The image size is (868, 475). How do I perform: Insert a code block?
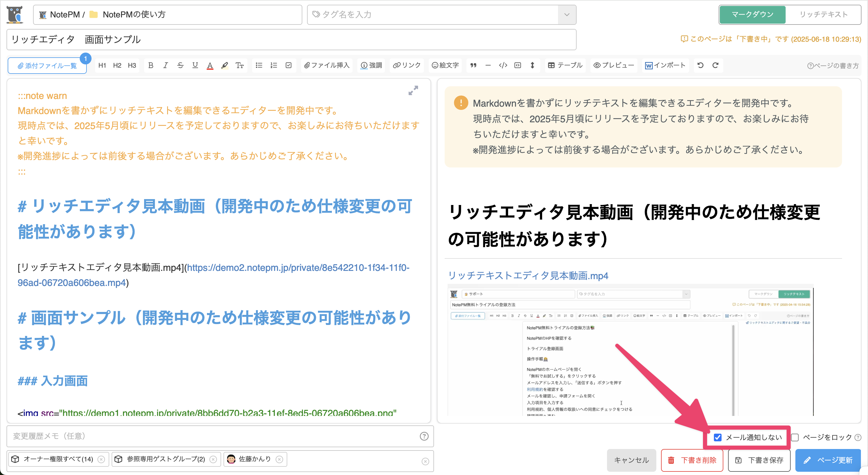pos(518,65)
